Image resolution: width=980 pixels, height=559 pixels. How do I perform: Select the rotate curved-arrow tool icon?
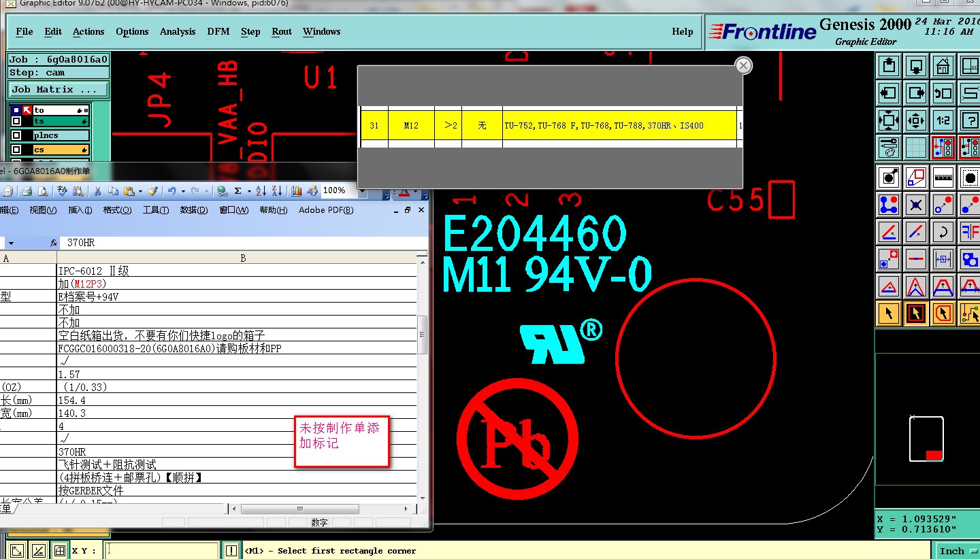(943, 233)
